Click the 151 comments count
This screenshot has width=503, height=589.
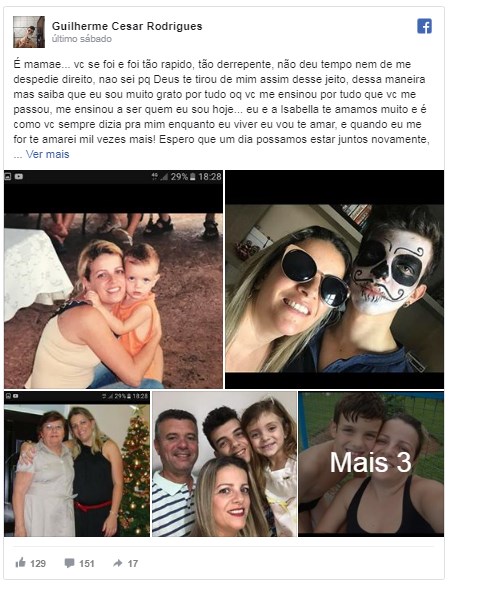86,563
